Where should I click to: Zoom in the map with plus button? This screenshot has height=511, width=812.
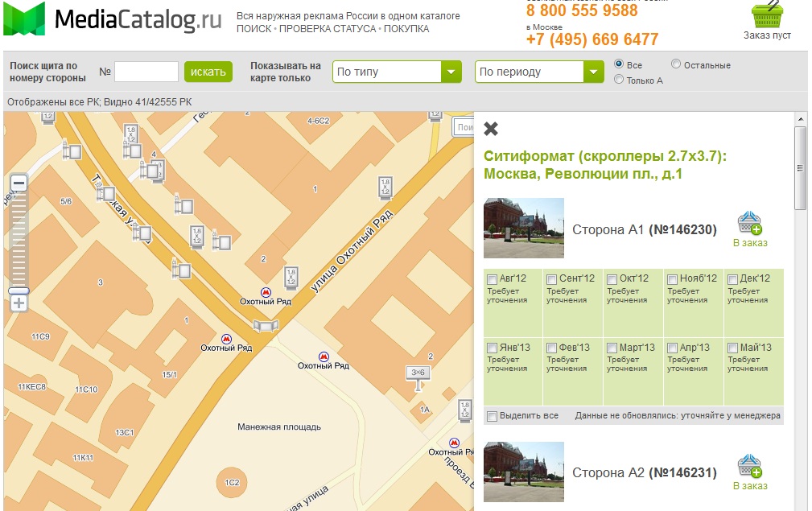tap(19, 303)
